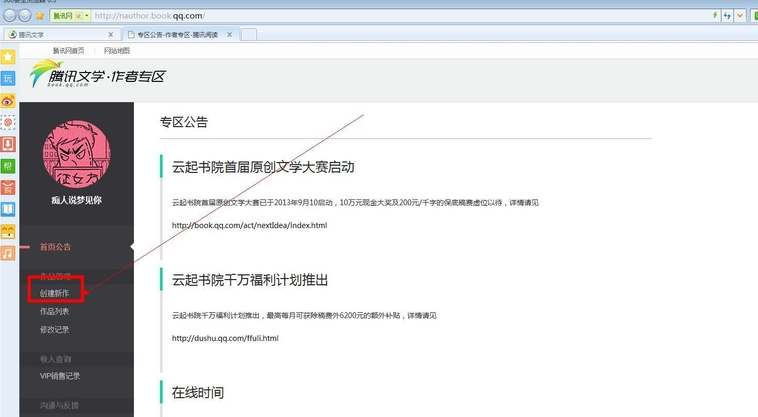The image size is (758, 417).
Task: Open the book.qq.com/act/nextIdea link
Action: pyautogui.click(x=249, y=225)
